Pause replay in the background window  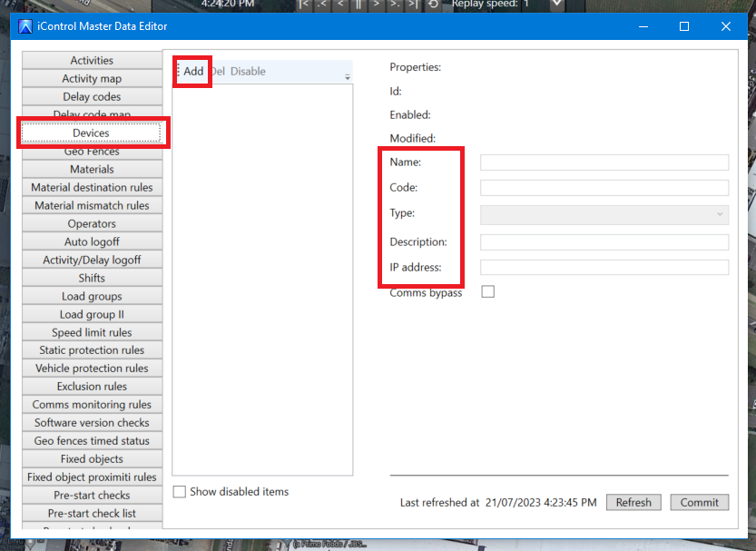pos(358,5)
